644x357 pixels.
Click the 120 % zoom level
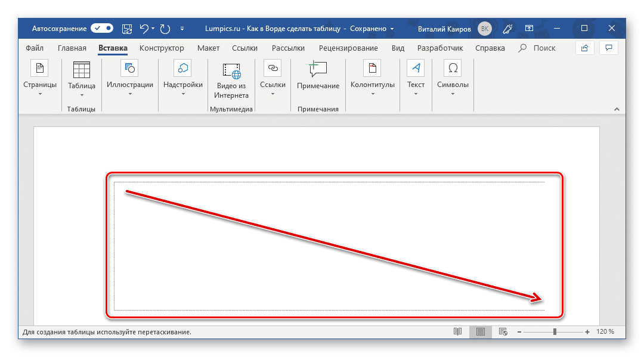point(605,331)
